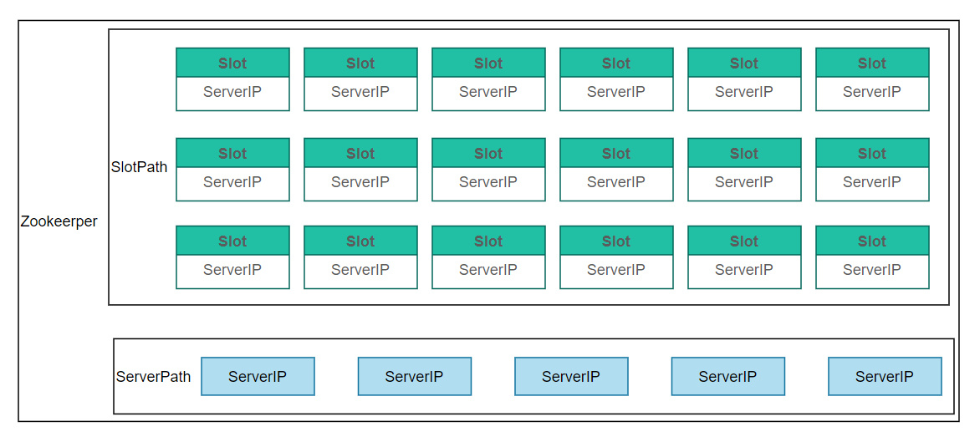980x437 pixels.
Task: Click the ServerPath label
Action: point(154,377)
